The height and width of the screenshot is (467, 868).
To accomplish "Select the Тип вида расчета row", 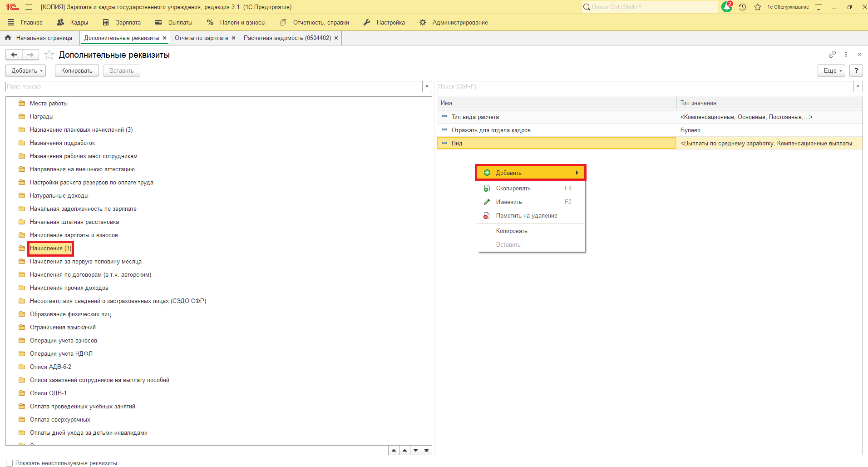I will click(x=650, y=117).
